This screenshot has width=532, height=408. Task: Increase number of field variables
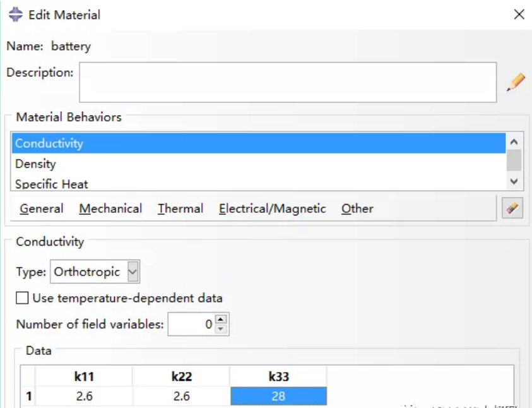point(221,320)
